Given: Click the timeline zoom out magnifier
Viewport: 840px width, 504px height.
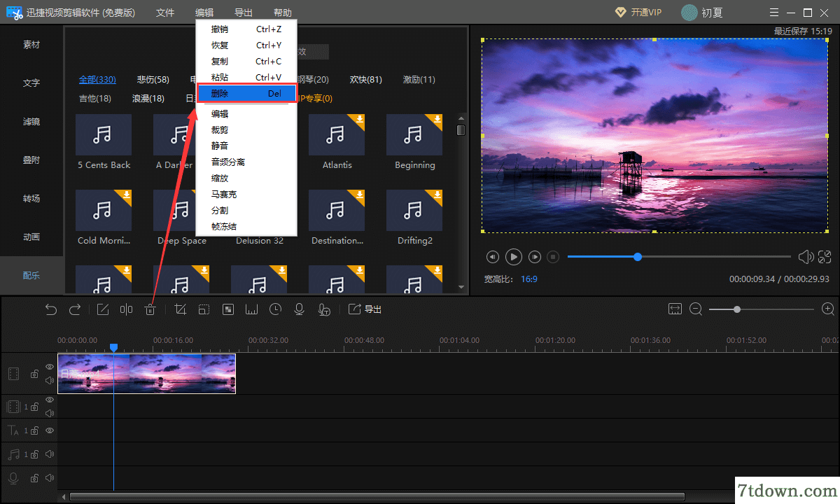Looking at the screenshot, I should point(696,309).
